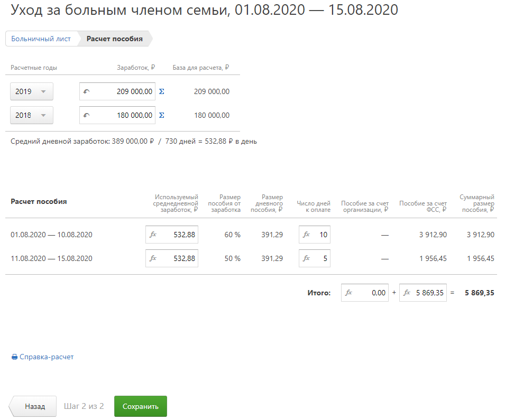
Task: Click the 1 956,45 value in ФСС column
Action: point(433,258)
